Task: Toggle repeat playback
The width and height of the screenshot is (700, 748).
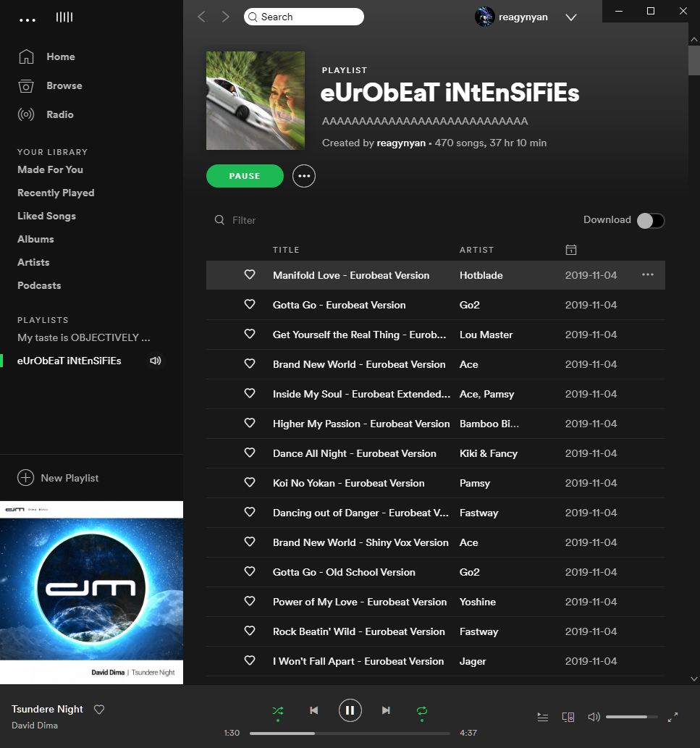Action: pyautogui.click(x=422, y=711)
